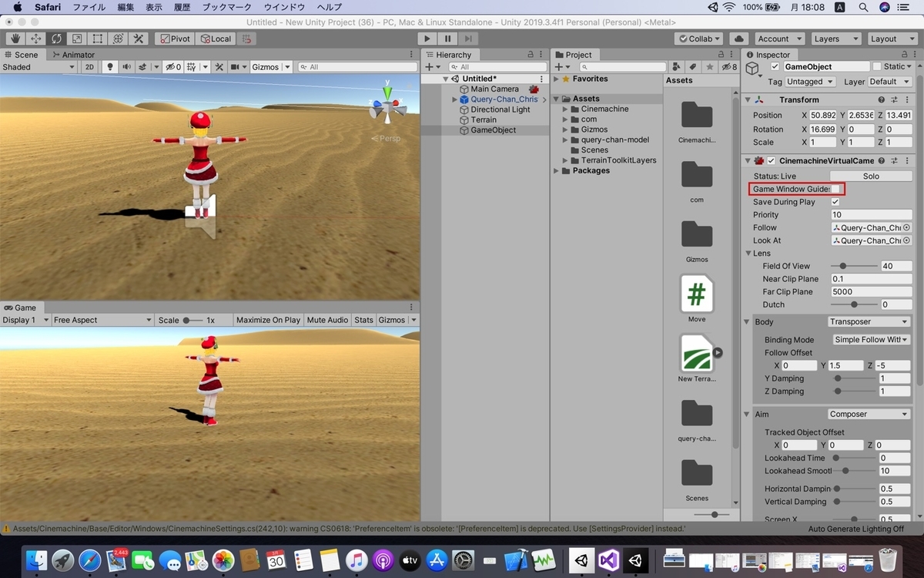Adjust the Field Of View slider

854,266
